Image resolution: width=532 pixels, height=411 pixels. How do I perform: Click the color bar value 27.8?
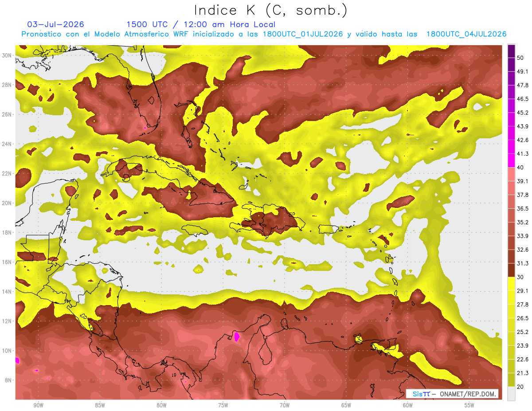pos(523,304)
